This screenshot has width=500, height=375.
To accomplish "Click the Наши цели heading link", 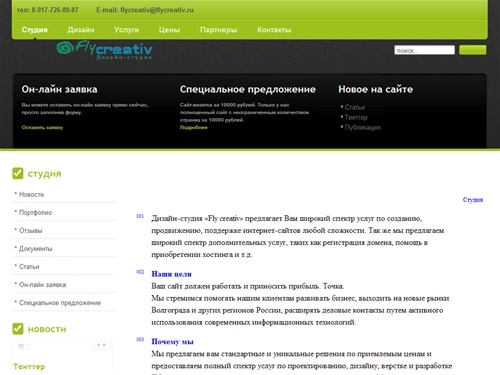I will click(x=171, y=274).
